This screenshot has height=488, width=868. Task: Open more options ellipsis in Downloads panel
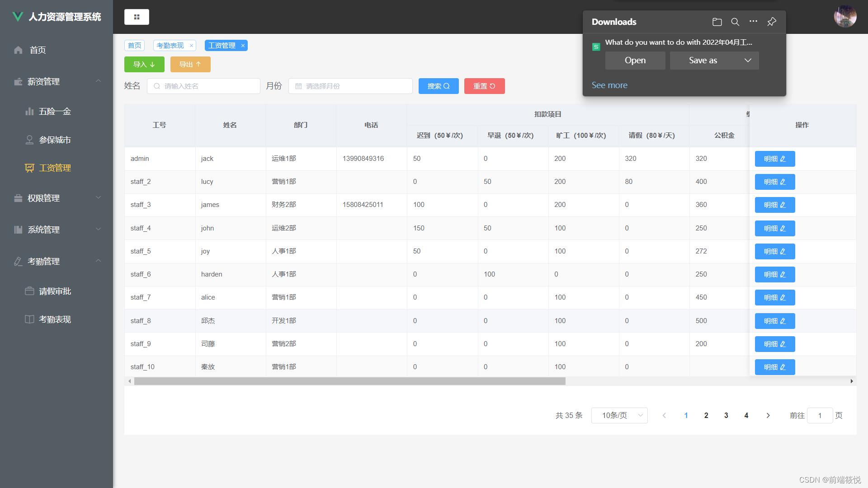[753, 21]
